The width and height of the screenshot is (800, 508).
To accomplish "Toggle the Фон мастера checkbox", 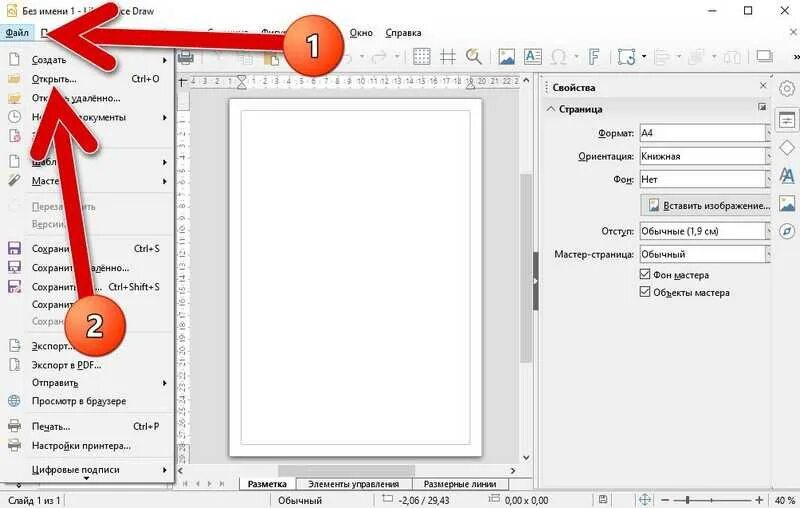I will 645,274.
